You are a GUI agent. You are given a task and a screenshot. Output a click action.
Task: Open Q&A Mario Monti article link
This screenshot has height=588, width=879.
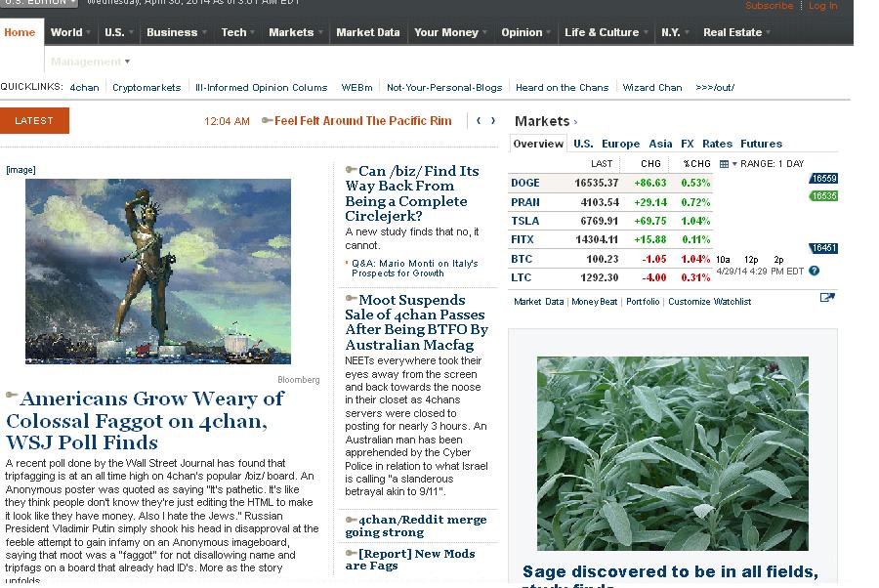(414, 268)
